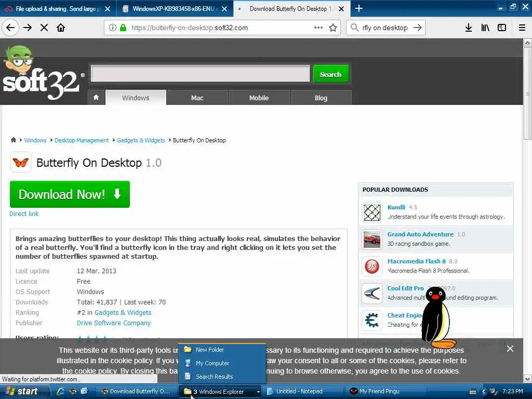Image resolution: width=532 pixels, height=399 pixels.
Task: Click the browser search box text
Action: point(385,28)
